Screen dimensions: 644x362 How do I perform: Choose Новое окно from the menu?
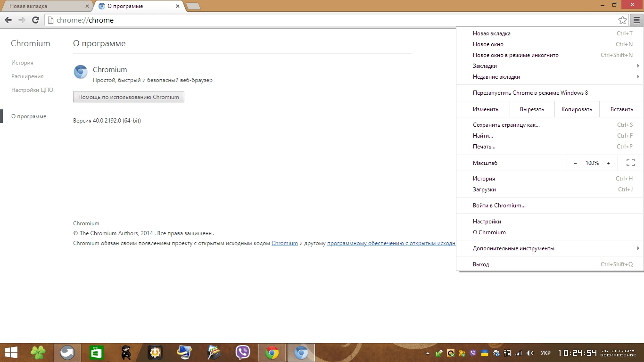(x=550, y=44)
